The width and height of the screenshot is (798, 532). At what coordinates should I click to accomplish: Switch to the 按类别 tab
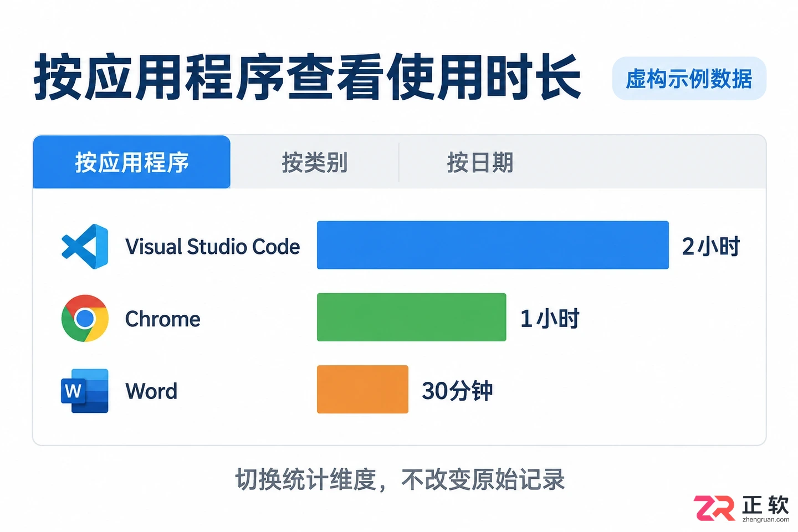(315, 162)
